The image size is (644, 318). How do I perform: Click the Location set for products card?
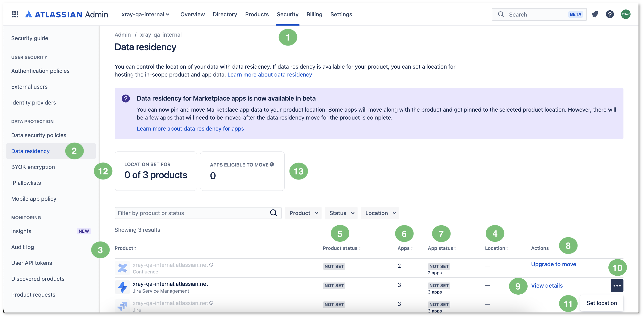[155, 171]
